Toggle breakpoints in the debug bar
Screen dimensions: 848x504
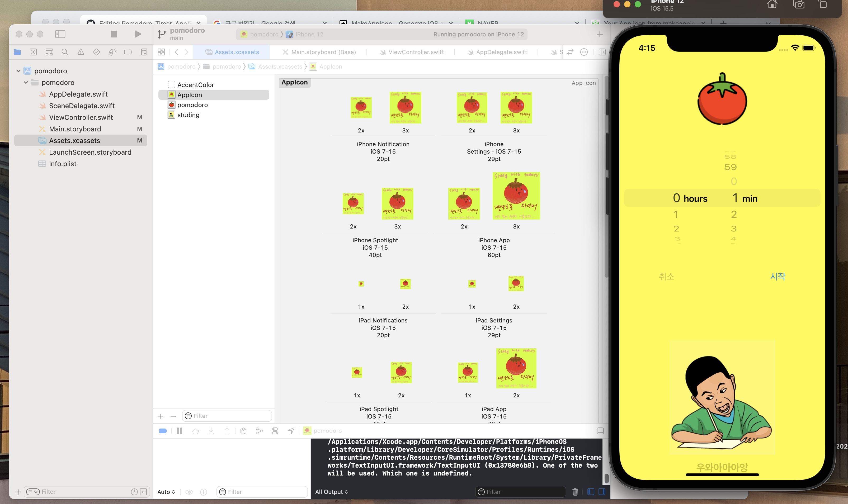tap(163, 431)
